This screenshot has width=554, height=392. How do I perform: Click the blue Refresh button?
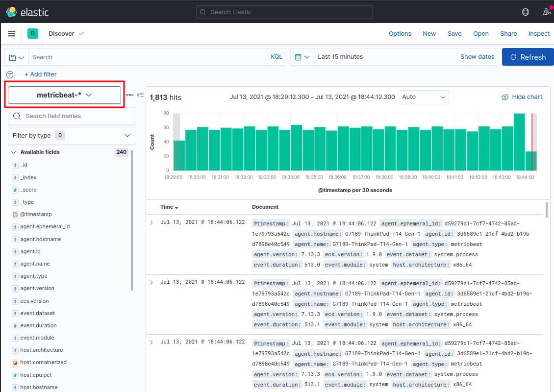528,57
